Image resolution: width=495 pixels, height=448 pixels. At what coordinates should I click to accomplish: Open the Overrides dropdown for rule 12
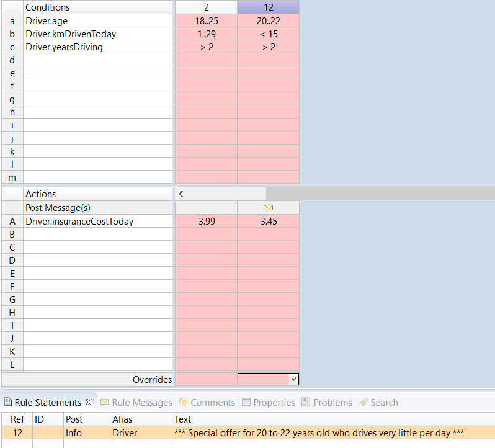coord(294,379)
